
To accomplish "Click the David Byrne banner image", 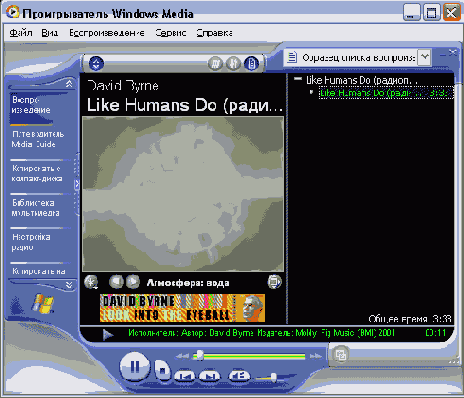I will point(182,308).
